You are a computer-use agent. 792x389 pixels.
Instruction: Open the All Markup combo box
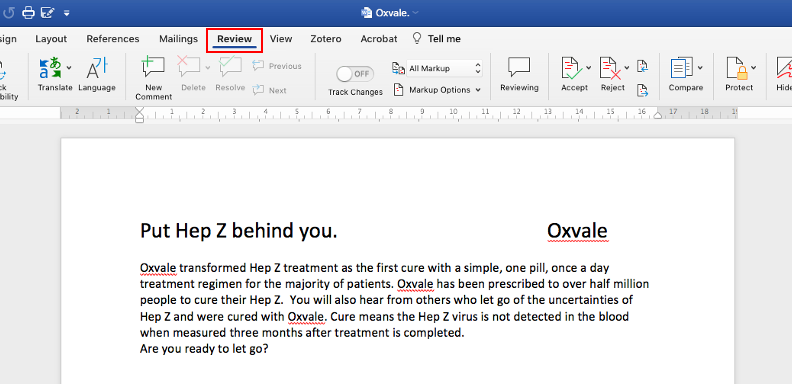click(444, 68)
